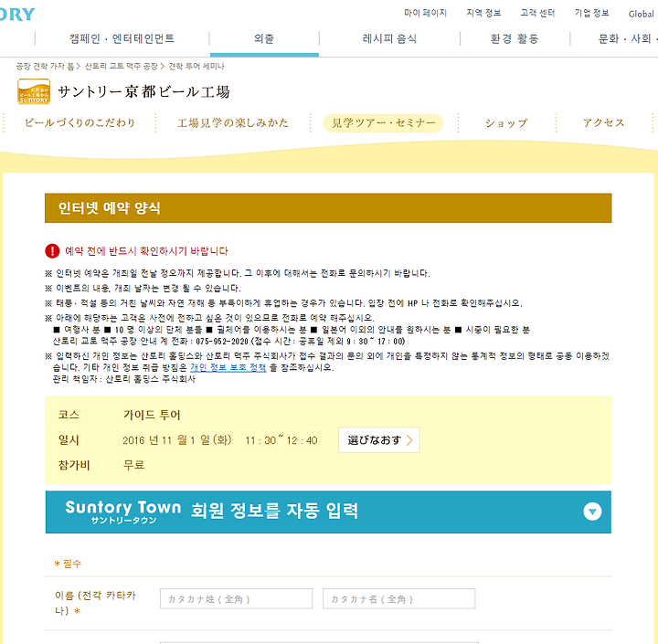This screenshot has width=658, height=644.
Task: Click the サントリー京都ビール工場 title
Action: click(144, 91)
